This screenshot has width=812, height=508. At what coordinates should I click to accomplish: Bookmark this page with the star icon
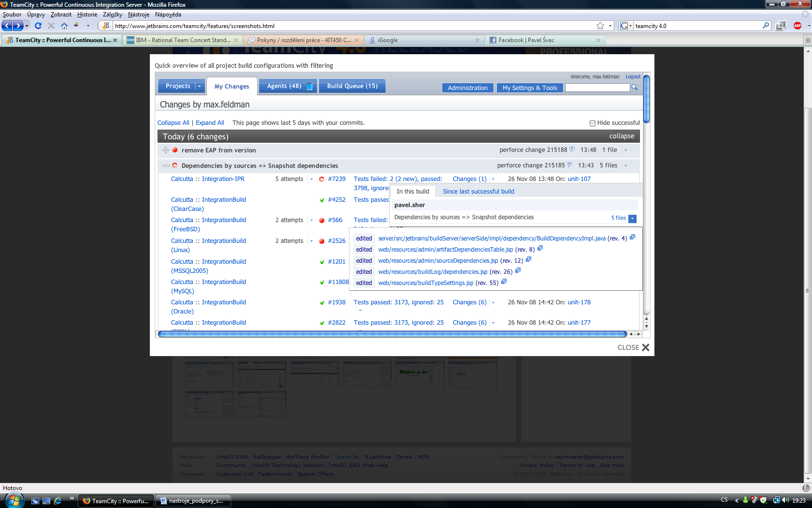tap(600, 26)
